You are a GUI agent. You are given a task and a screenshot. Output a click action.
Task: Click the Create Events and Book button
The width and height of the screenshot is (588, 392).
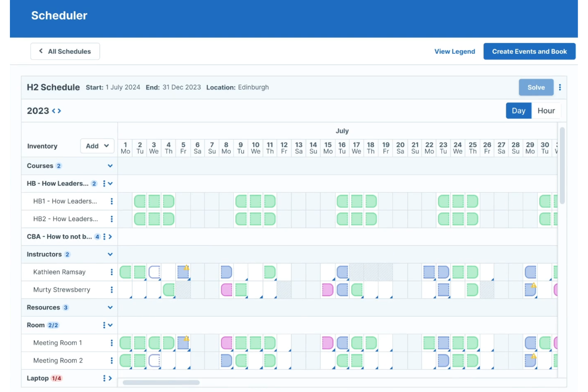click(x=529, y=51)
